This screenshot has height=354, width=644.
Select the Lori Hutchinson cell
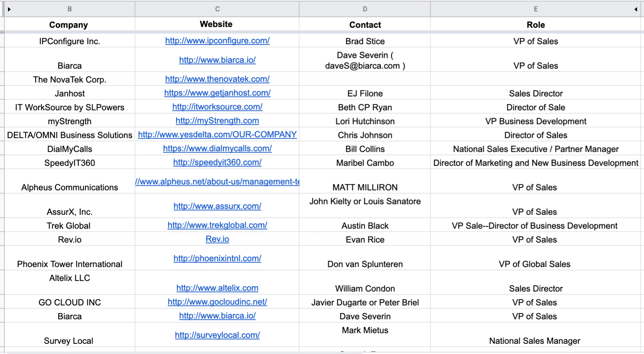(365, 121)
